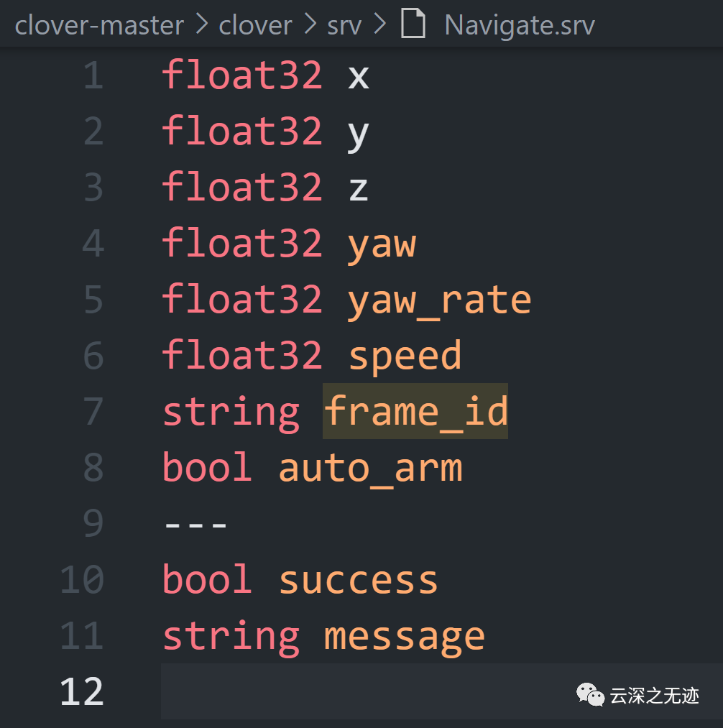The image size is (723, 728).
Task: Open the clover-master breadcrumb folder
Action: (x=99, y=26)
